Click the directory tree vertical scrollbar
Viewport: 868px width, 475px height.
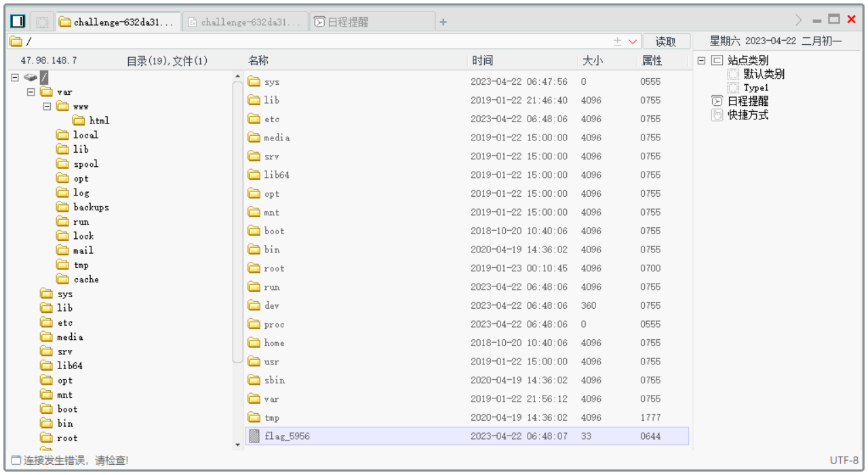(x=237, y=224)
